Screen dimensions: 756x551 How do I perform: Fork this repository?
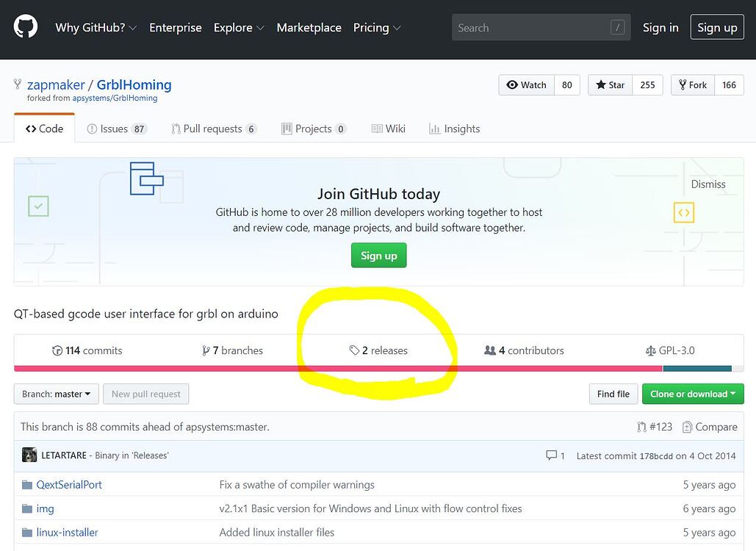click(x=692, y=85)
